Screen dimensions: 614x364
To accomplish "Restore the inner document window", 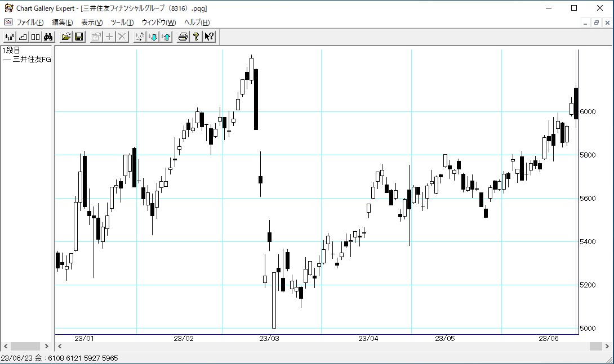I will (596, 23).
